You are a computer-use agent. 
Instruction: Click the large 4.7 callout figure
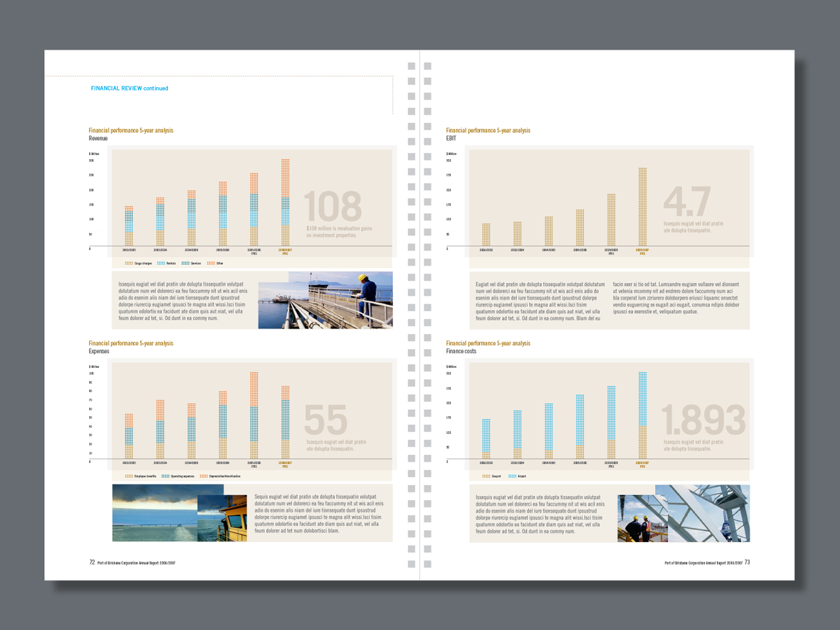[687, 202]
